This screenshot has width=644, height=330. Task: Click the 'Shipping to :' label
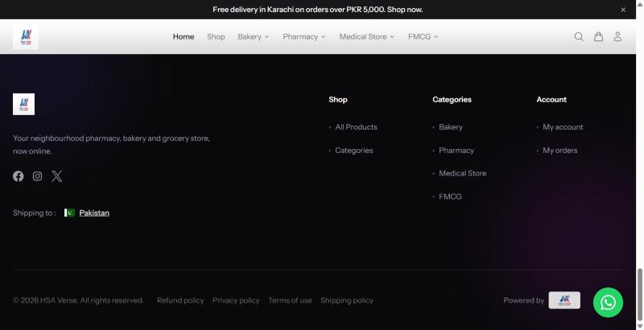pos(34,212)
